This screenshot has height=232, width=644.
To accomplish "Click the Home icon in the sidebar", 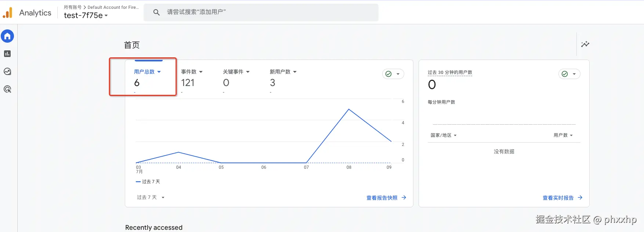I will 7,36.
